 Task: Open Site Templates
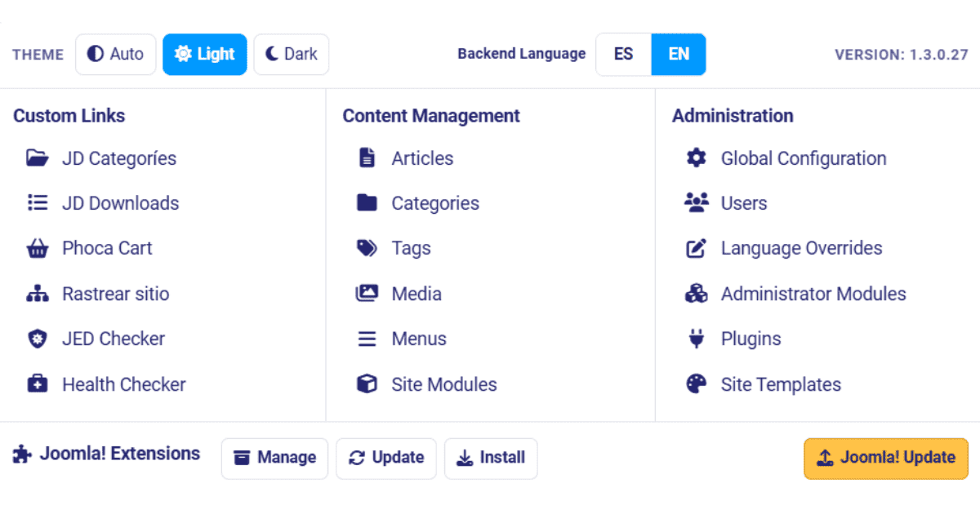pyautogui.click(x=781, y=384)
